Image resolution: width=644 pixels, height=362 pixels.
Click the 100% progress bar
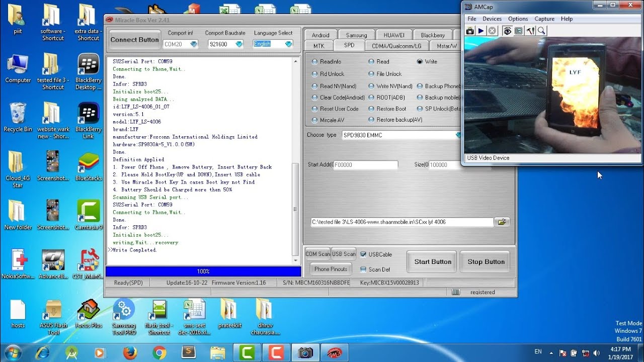[203, 271]
